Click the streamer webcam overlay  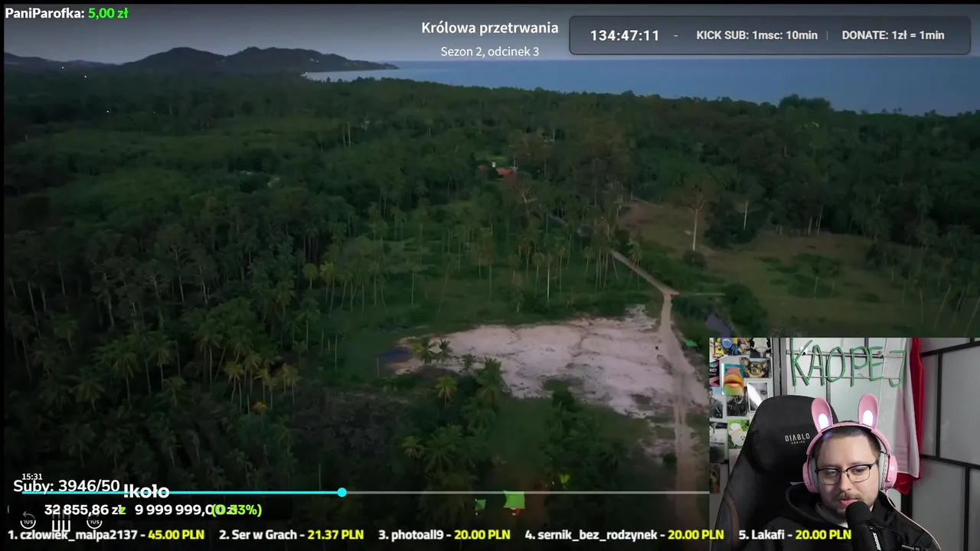coord(844,444)
